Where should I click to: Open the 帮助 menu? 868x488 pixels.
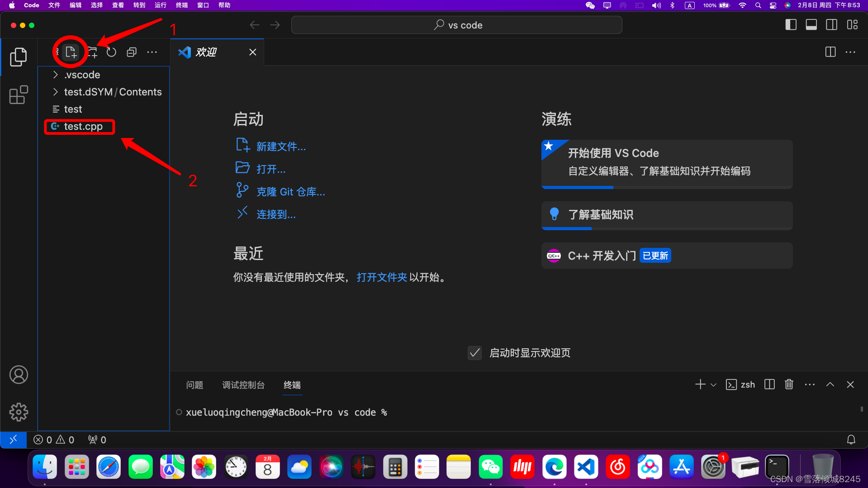tap(224, 5)
